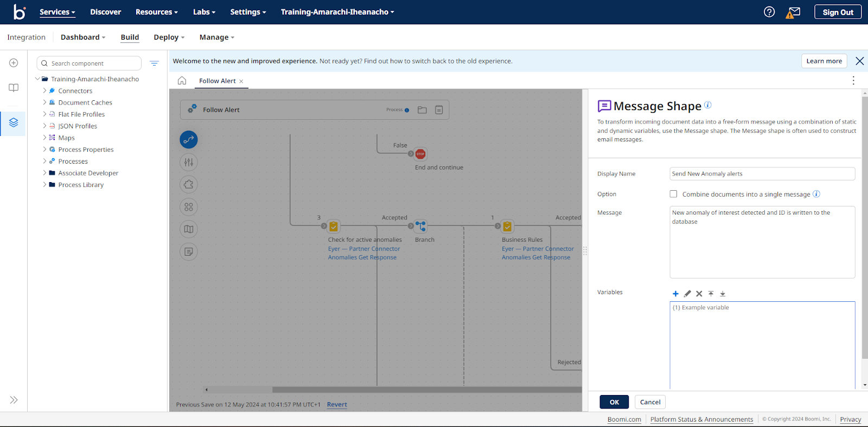The image size is (868, 427).
Task: Add a new variable with plus icon
Action: [675, 294]
